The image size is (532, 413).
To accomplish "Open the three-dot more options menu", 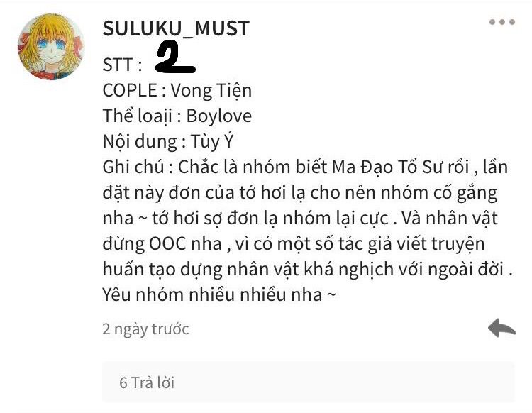I will coord(501,22).
